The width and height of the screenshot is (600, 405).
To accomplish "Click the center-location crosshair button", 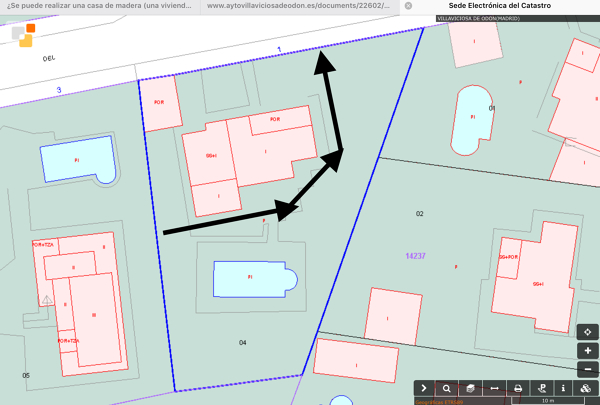I will [x=587, y=332].
